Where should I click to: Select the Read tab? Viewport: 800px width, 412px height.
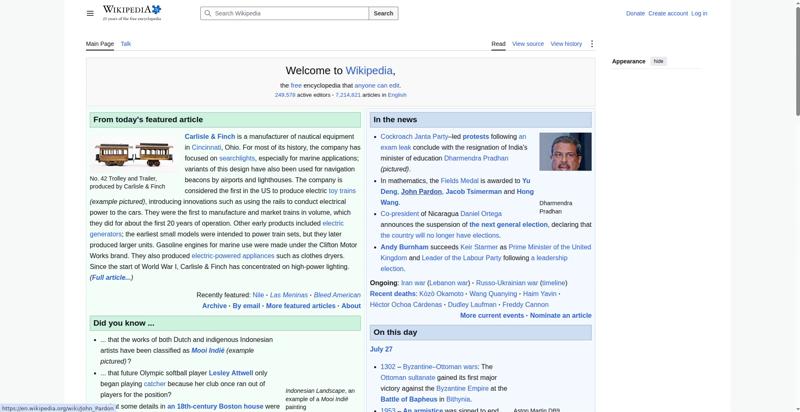pos(498,44)
